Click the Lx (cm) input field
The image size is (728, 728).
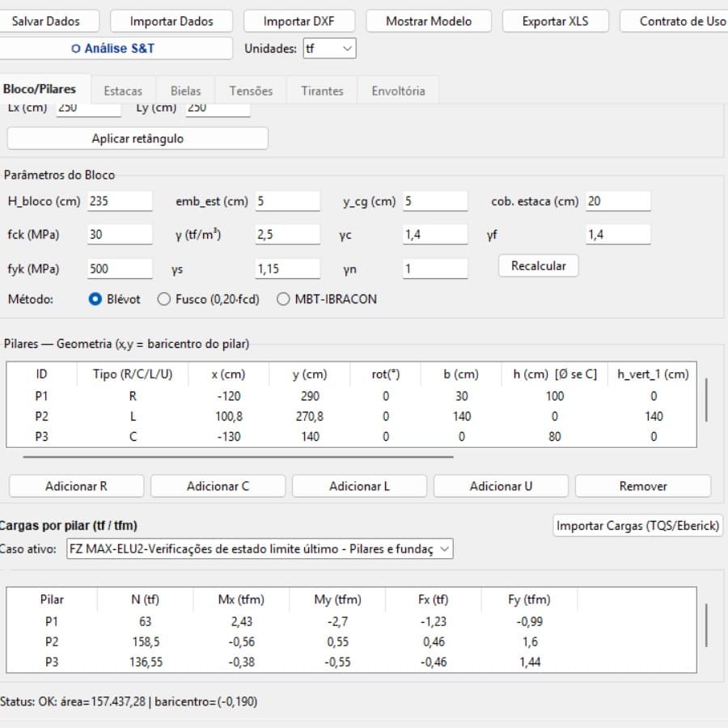point(89,109)
